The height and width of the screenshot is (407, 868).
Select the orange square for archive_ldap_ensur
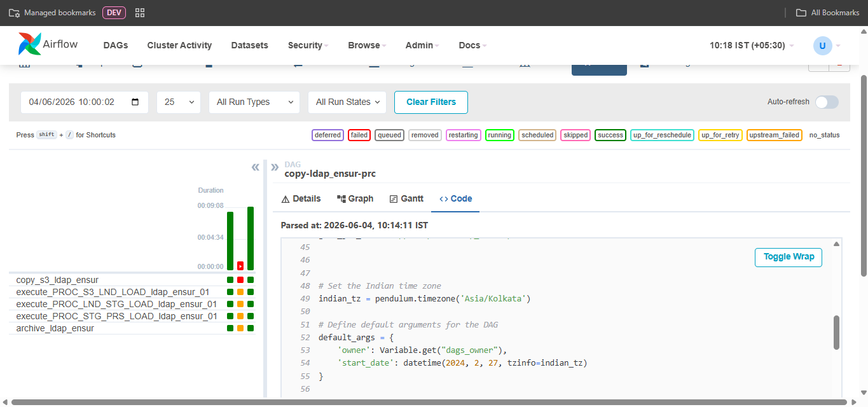point(240,328)
